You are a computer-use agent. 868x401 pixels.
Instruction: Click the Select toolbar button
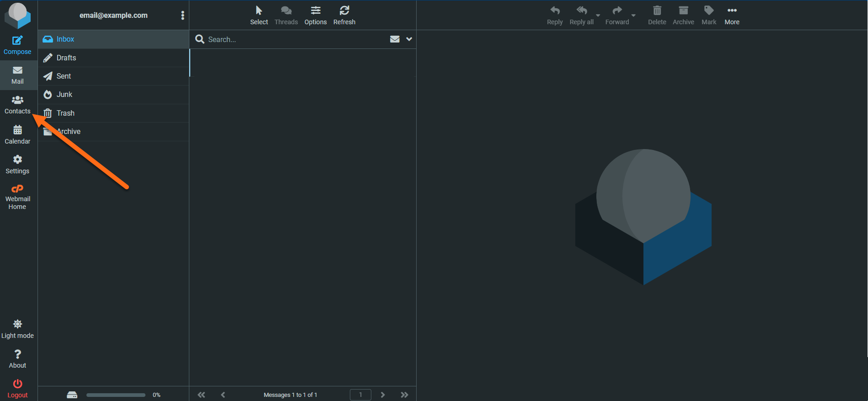(259, 16)
